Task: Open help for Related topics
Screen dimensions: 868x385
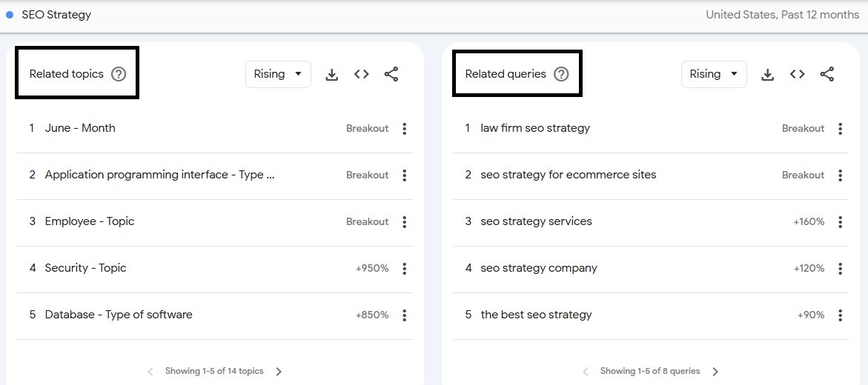Action: tap(119, 74)
